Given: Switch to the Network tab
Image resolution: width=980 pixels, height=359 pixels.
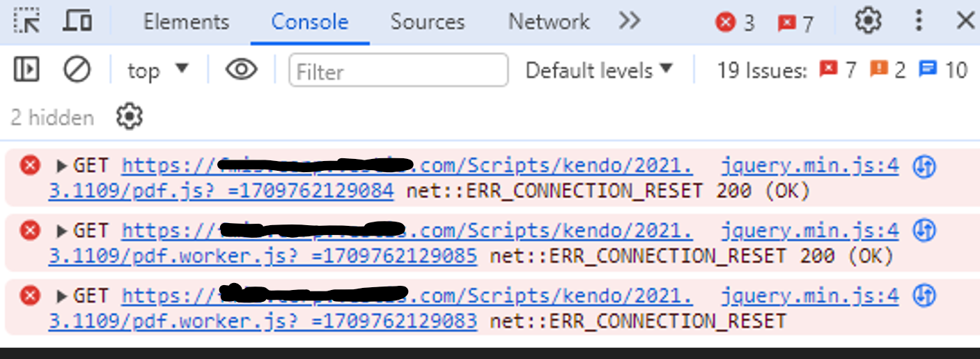Looking at the screenshot, I should tap(549, 22).
